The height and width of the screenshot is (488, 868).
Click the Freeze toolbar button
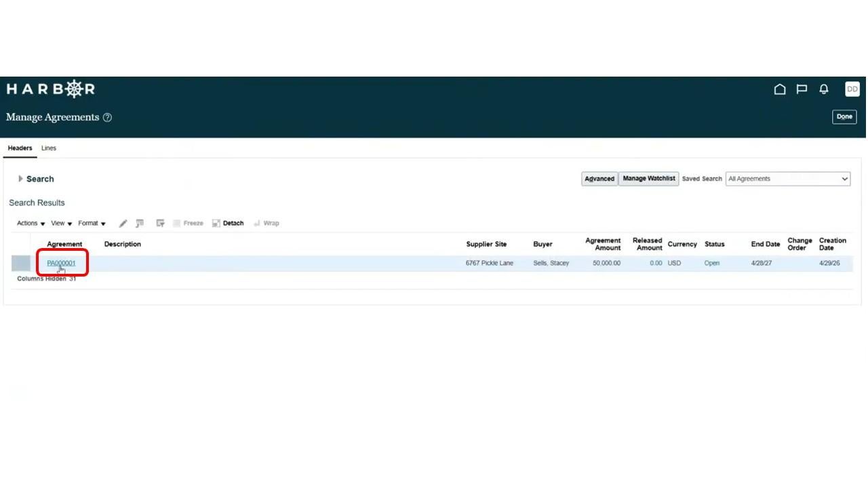tap(188, 223)
